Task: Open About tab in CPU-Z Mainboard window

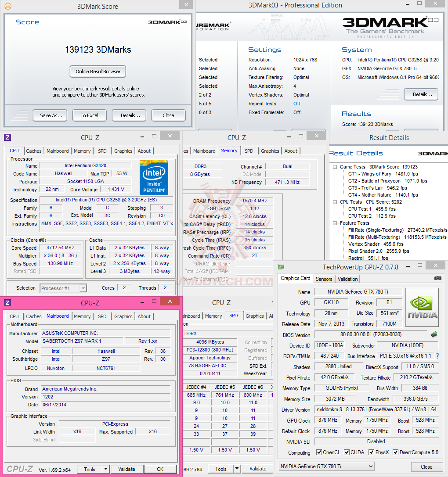Action: [144, 316]
